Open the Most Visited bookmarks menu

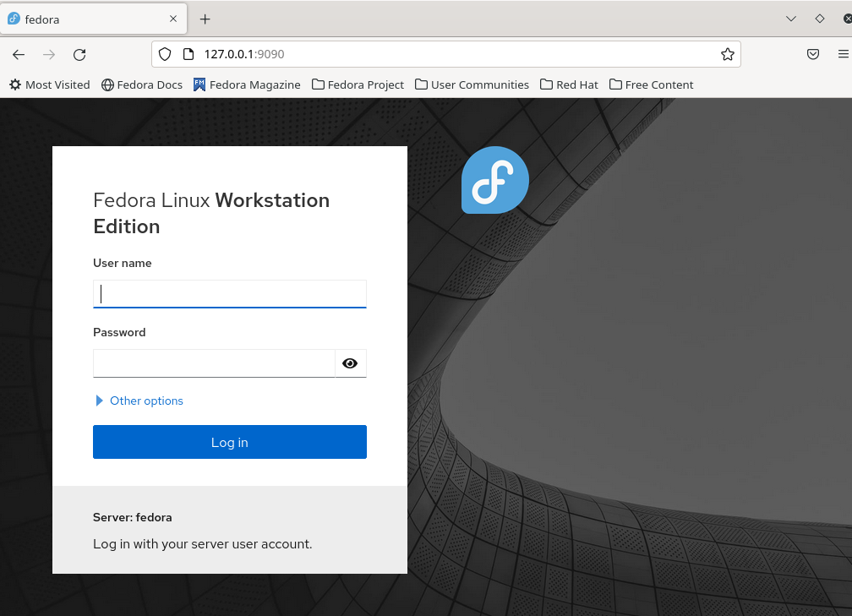click(49, 84)
